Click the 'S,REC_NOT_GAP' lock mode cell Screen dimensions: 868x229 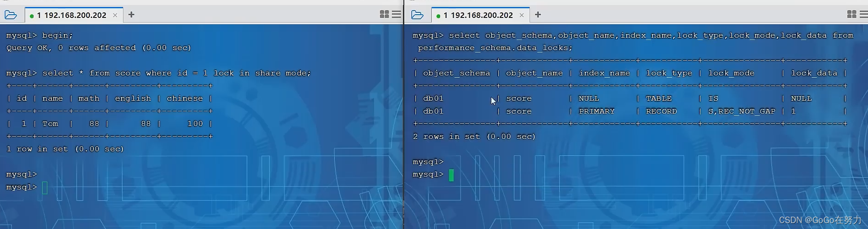741,111
